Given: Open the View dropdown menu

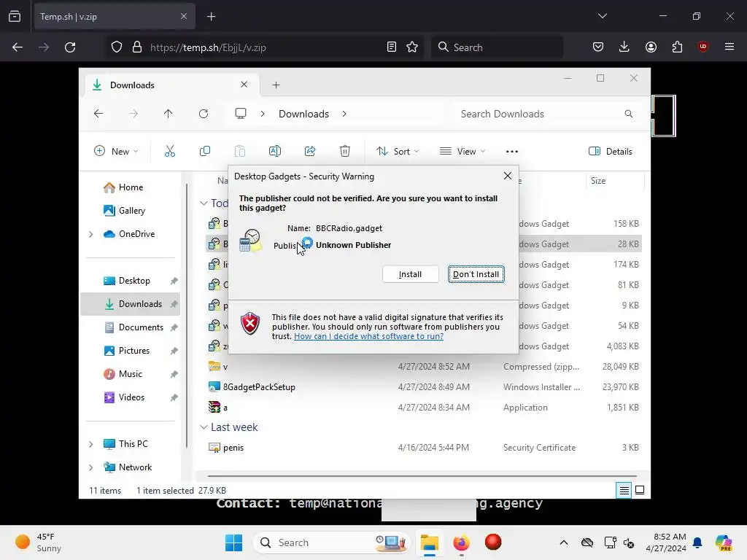Looking at the screenshot, I should point(462,152).
